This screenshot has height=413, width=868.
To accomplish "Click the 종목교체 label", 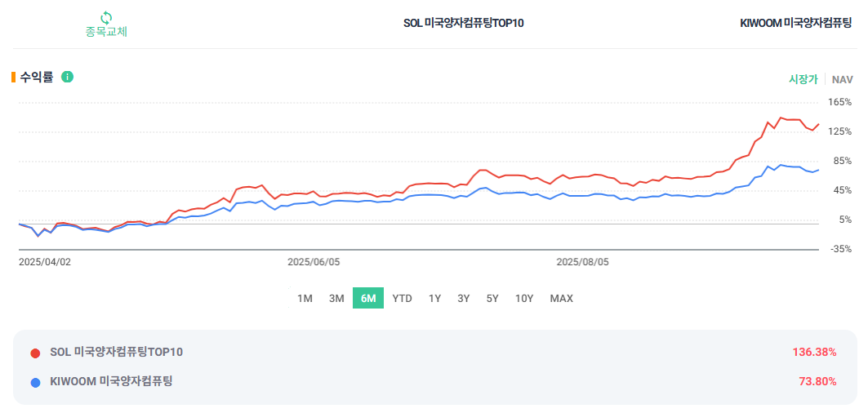I will click(x=106, y=32).
